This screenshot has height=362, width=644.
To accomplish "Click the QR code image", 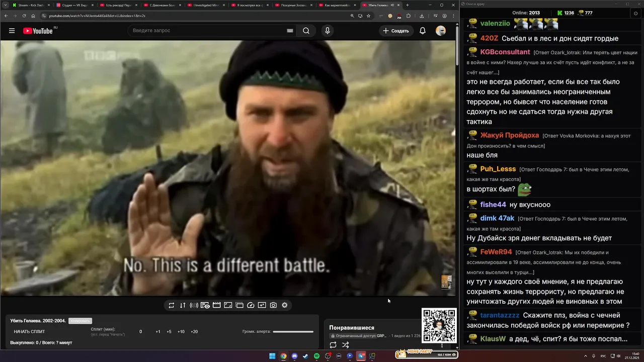I will pyautogui.click(x=439, y=326).
